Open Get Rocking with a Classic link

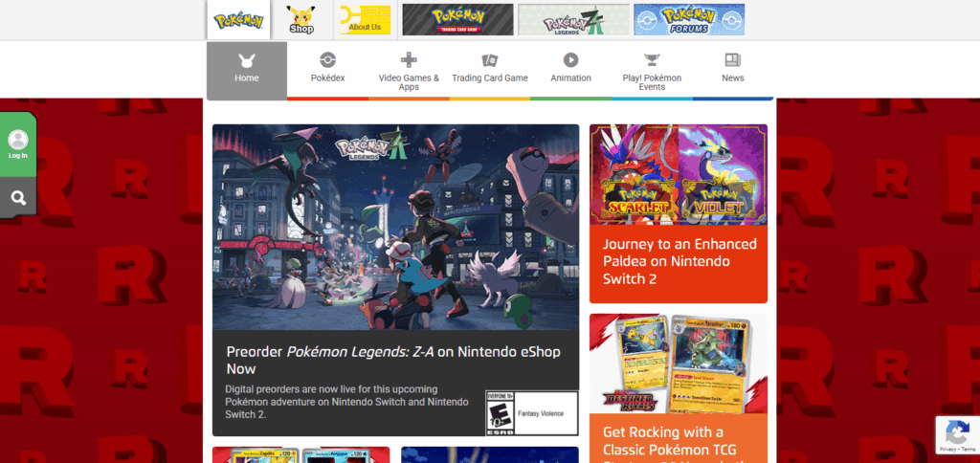[x=670, y=444]
